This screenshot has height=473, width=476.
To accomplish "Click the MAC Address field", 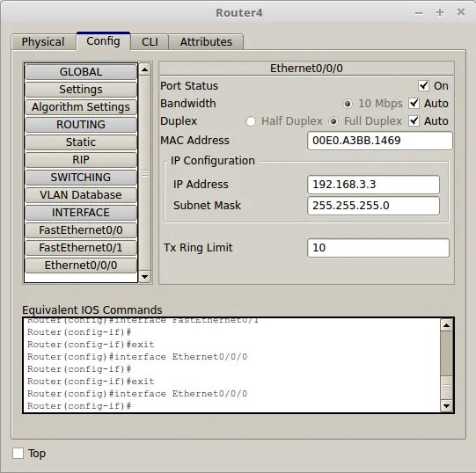I will click(x=380, y=141).
